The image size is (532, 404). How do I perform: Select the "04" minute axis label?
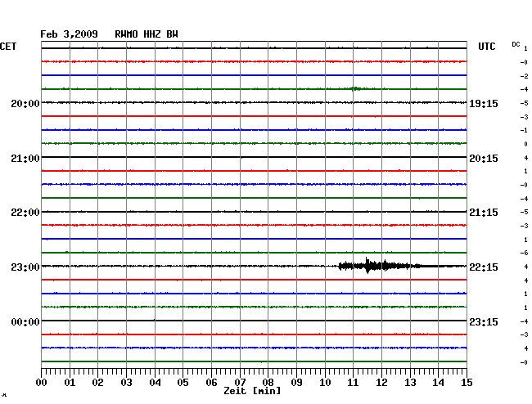(x=155, y=382)
